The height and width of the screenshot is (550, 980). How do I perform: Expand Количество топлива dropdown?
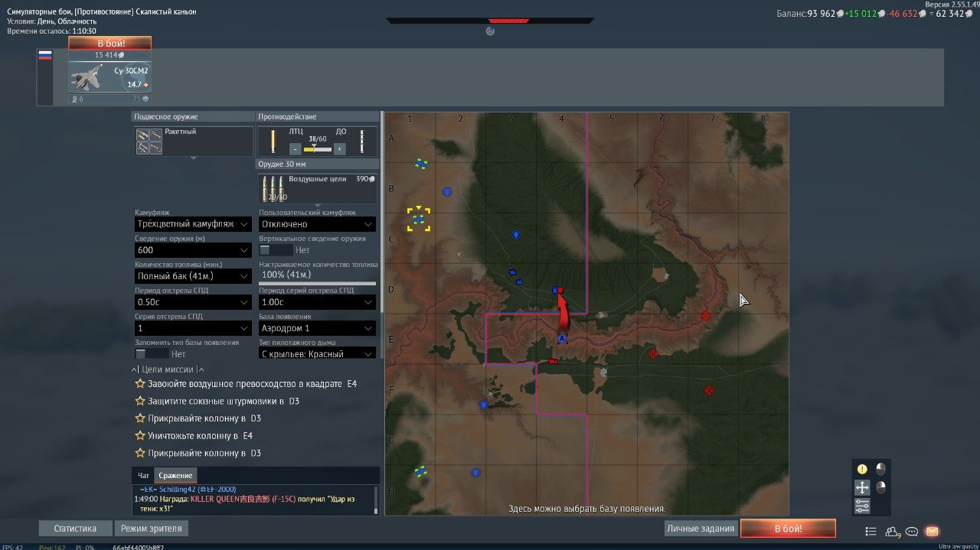[193, 276]
